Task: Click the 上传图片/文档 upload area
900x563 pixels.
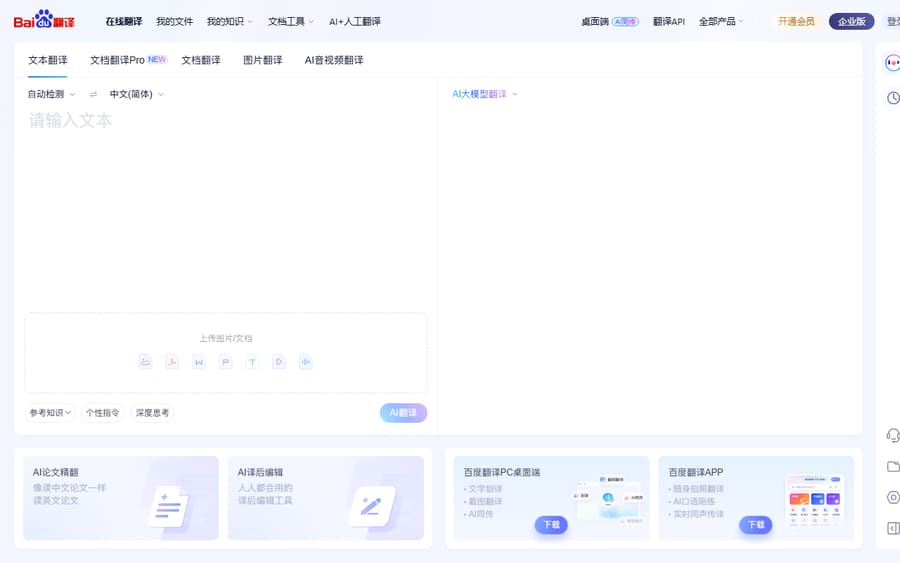Action: pyautogui.click(x=226, y=352)
